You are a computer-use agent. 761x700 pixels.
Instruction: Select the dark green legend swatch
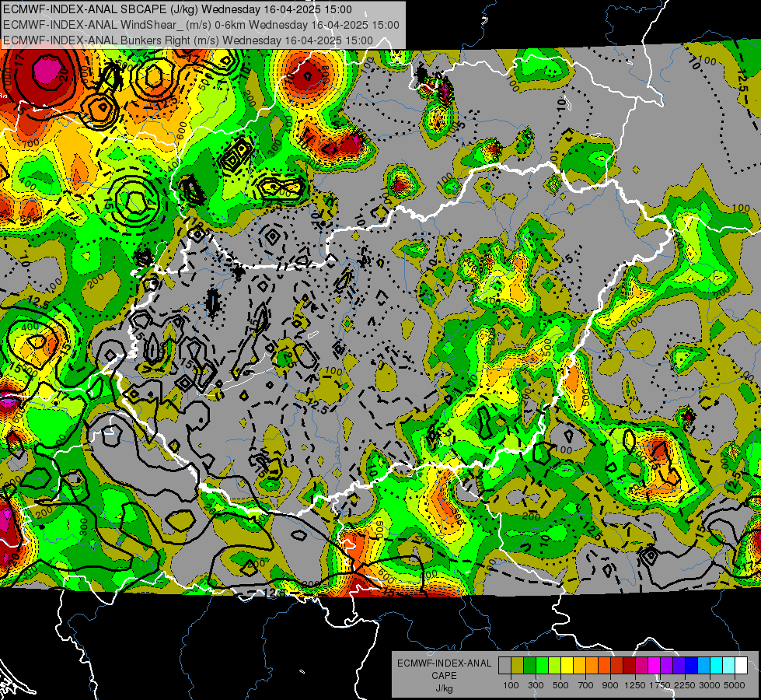pyautogui.click(x=529, y=666)
